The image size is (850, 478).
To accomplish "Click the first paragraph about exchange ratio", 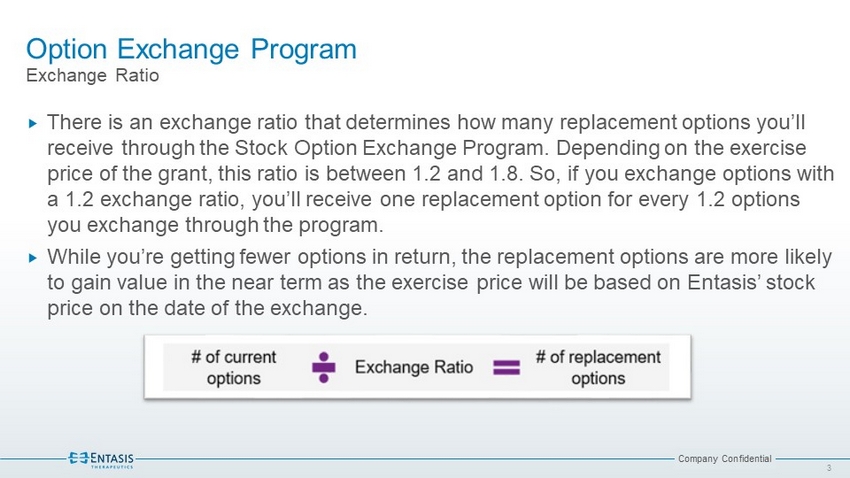I will click(x=440, y=173).
